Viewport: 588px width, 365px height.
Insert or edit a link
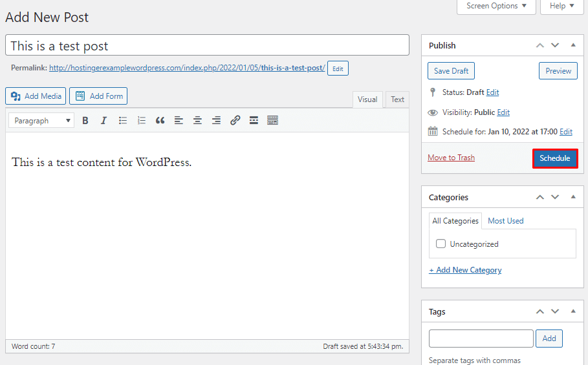[235, 121]
